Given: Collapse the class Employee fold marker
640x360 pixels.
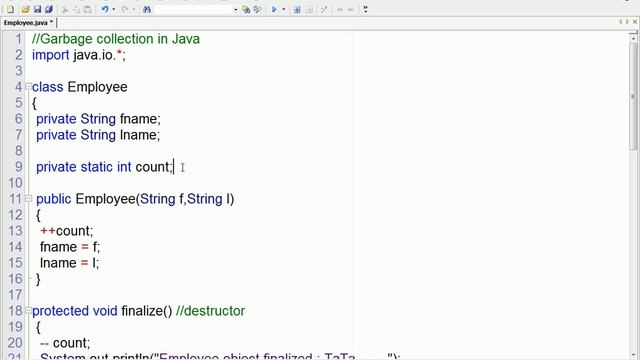Looking at the screenshot, I should [28, 87].
